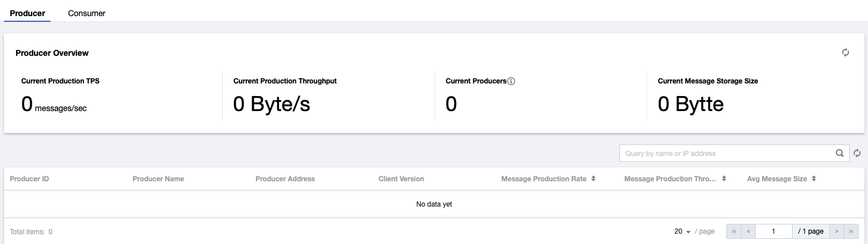Go to the previous page
868x244 pixels.
tap(748, 231)
